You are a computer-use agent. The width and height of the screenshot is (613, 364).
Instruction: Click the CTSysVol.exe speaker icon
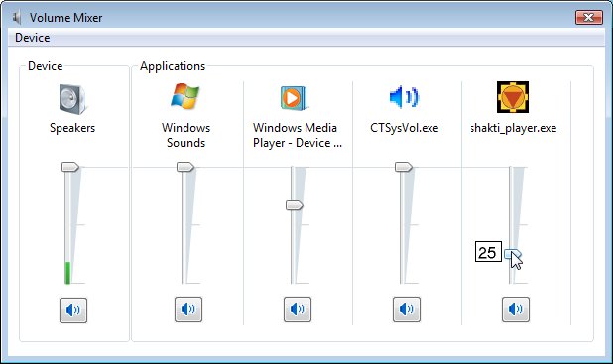[404, 97]
